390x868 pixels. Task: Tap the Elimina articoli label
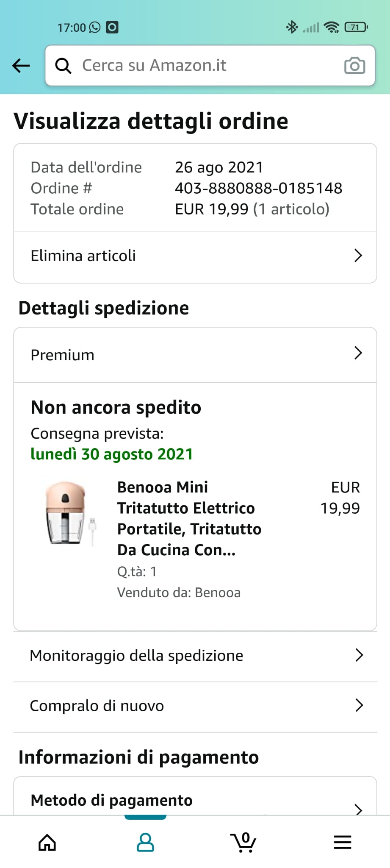(x=83, y=256)
